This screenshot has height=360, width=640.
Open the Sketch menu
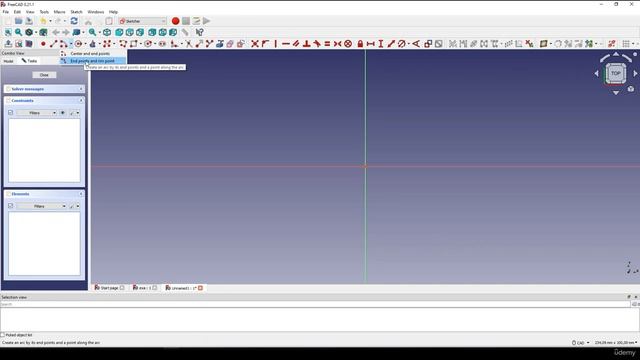(x=76, y=12)
